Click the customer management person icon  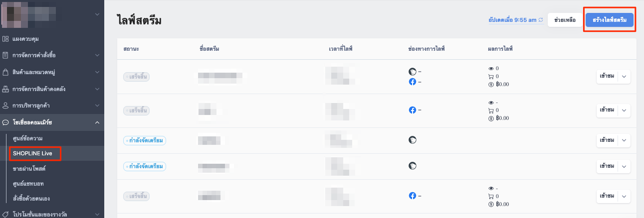pos(5,106)
